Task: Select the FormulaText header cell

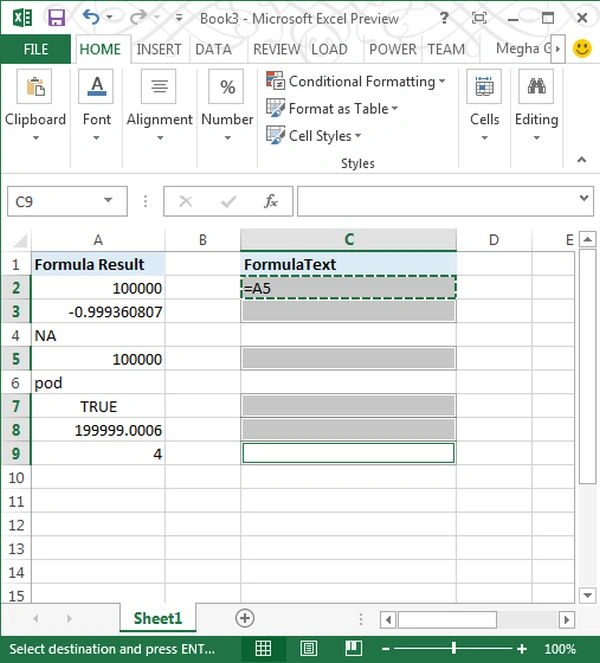Action: pyautogui.click(x=348, y=264)
